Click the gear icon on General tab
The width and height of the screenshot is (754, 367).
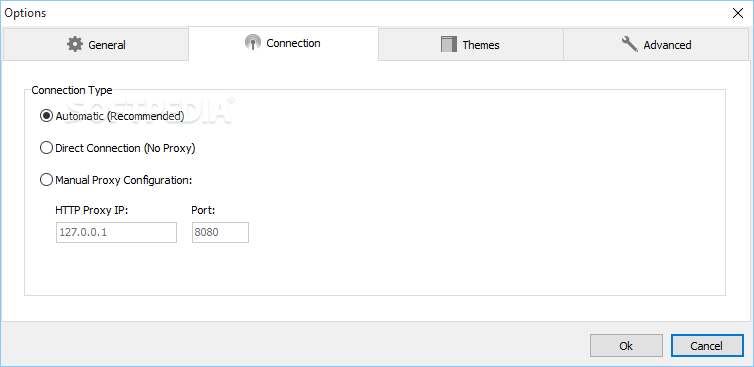tap(75, 45)
